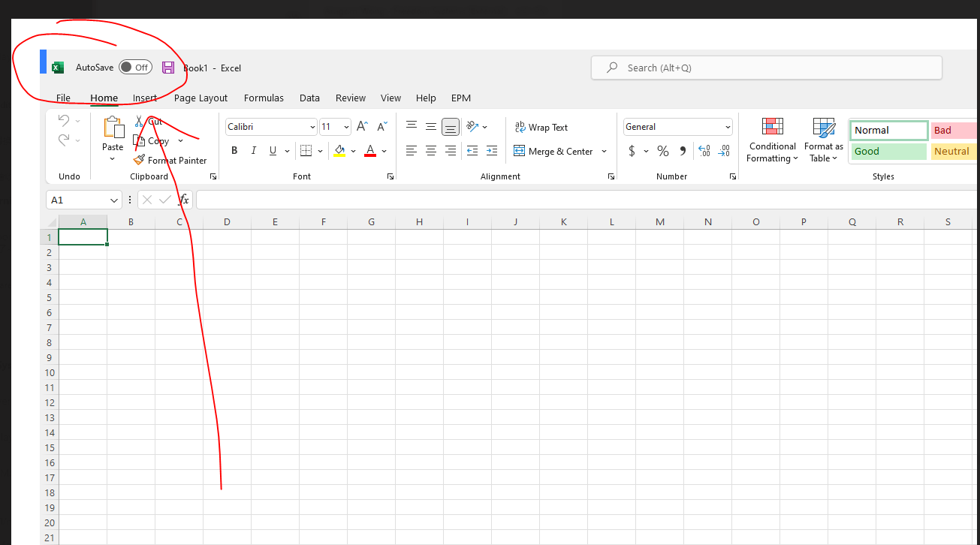Apply Bold formatting

click(234, 151)
